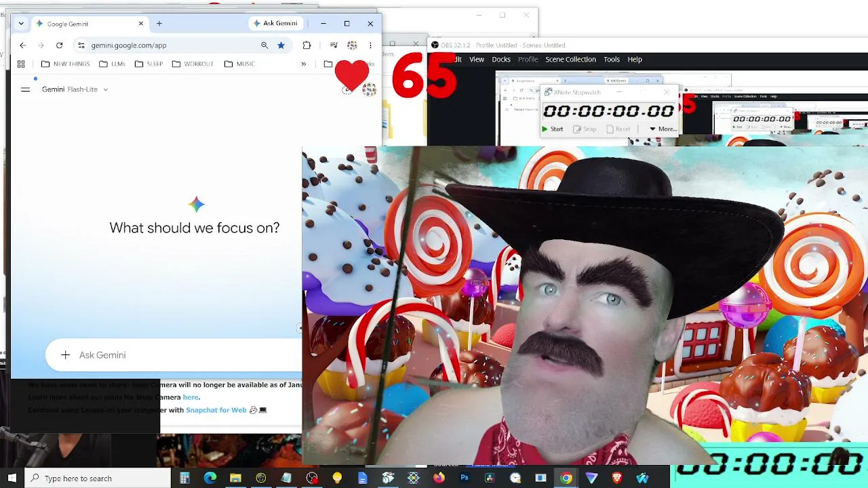Open File Explorer from the taskbar
This screenshot has height=488, width=868.
(x=235, y=478)
